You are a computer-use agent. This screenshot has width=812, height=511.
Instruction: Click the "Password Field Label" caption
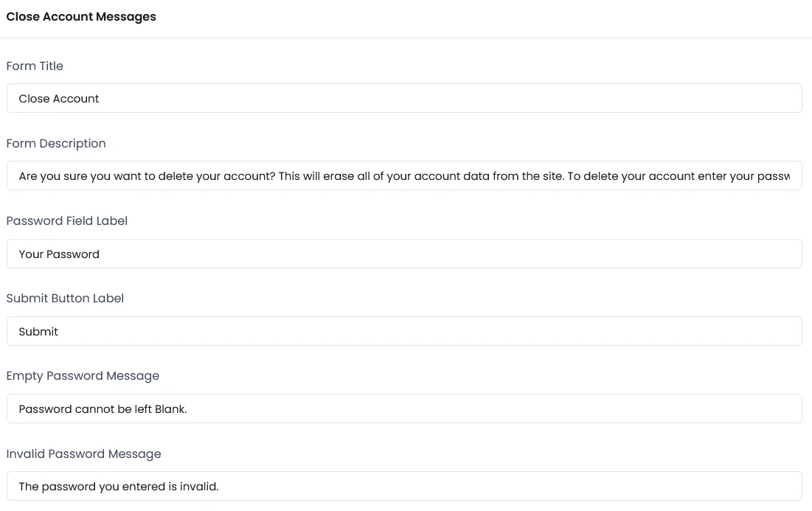pyautogui.click(x=67, y=220)
